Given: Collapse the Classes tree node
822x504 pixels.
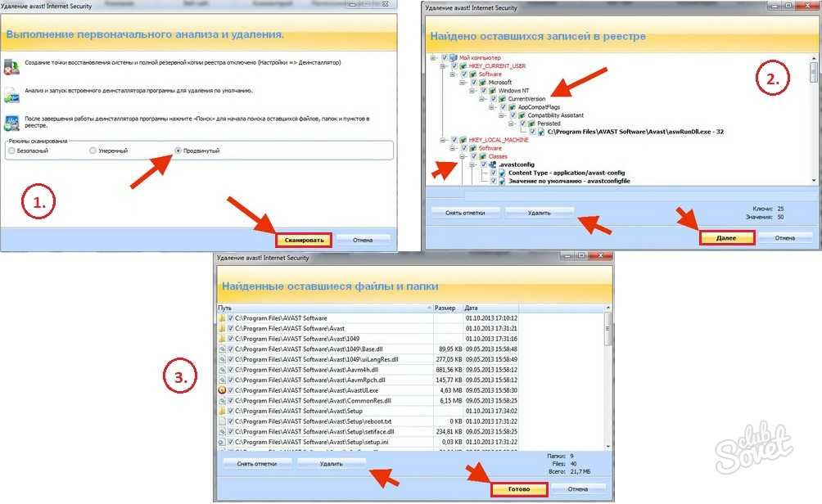Looking at the screenshot, I should 463,156.
